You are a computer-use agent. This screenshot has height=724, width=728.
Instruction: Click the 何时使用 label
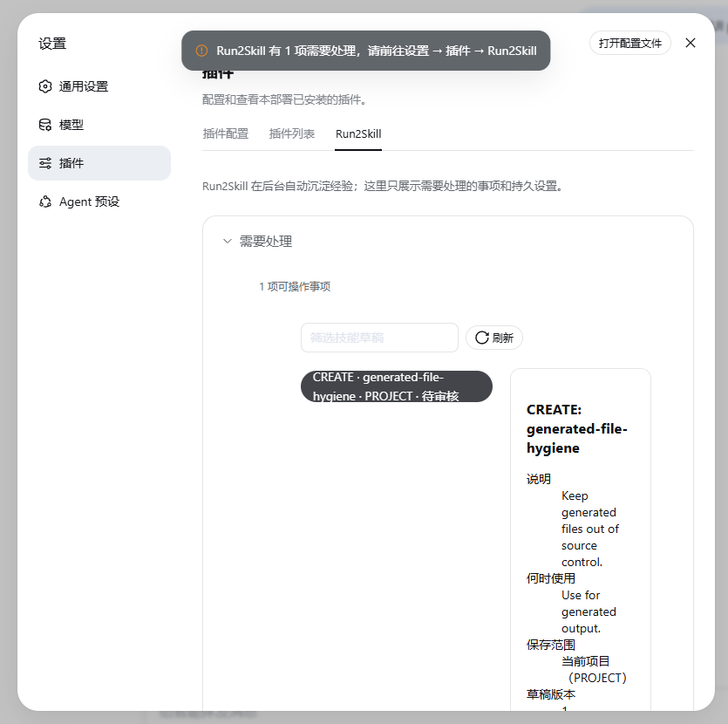pyautogui.click(x=551, y=578)
